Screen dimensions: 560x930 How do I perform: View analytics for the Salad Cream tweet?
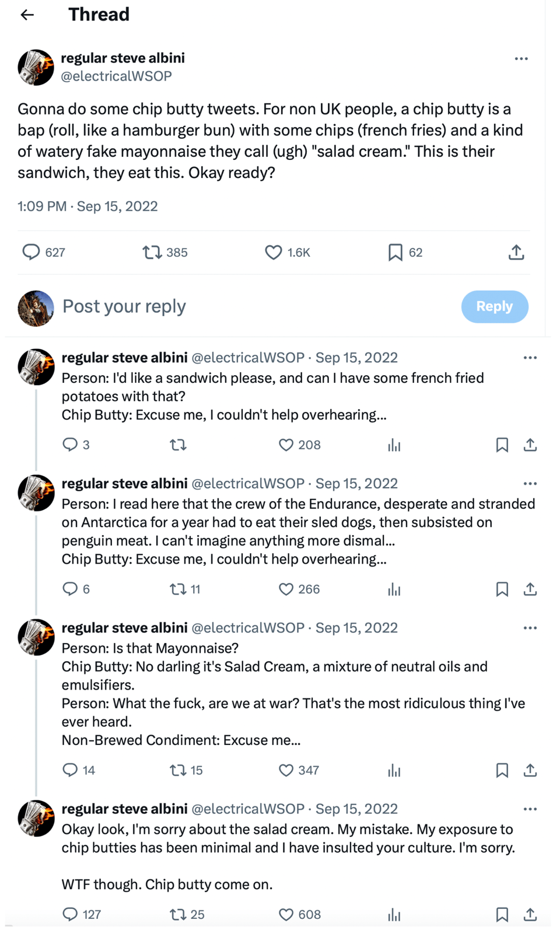(394, 771)
